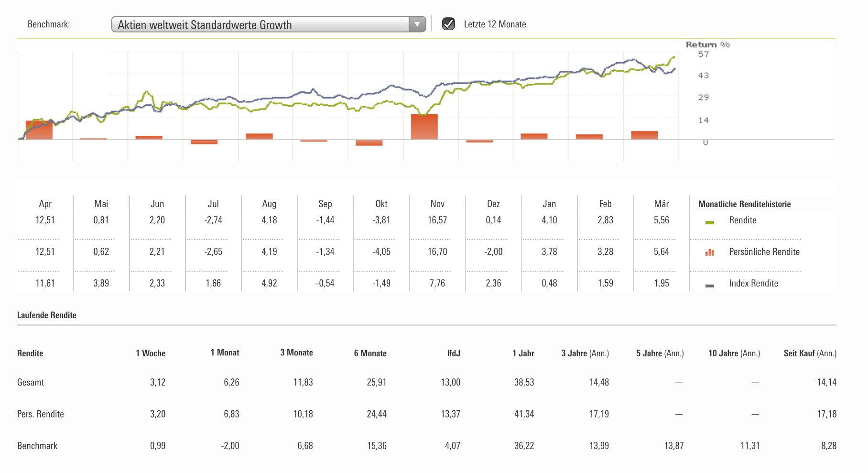Click the green Rendite legend swatch
The image size is (868, 473).
(710, 222)
